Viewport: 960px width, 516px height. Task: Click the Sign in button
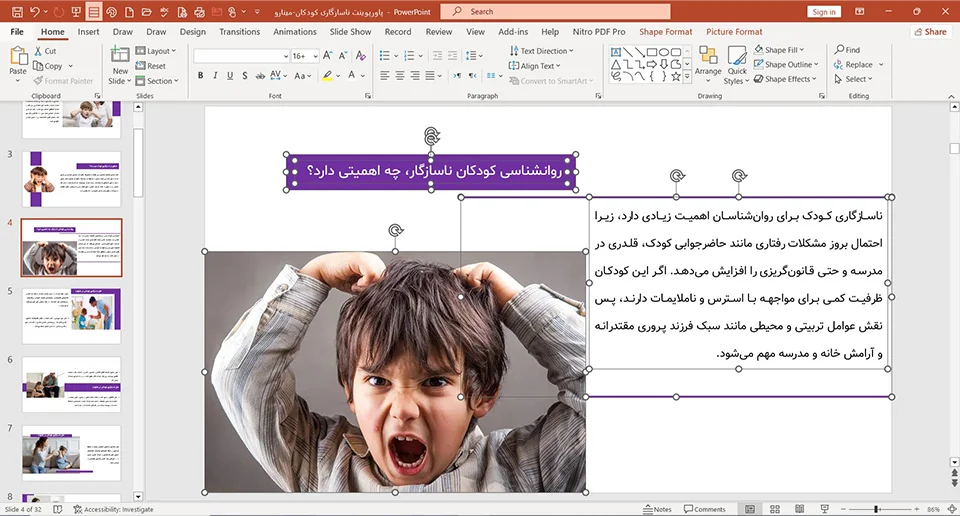823,12
